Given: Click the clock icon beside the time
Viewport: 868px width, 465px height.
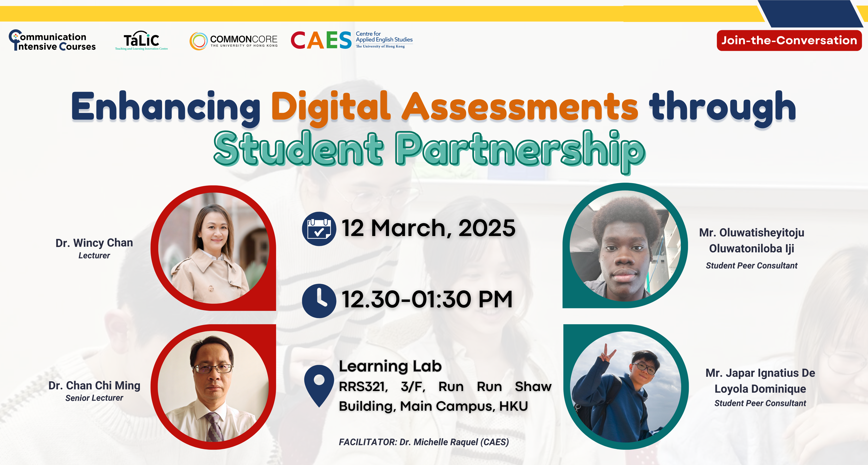Looking at the screenshot, I should (319, 300).
